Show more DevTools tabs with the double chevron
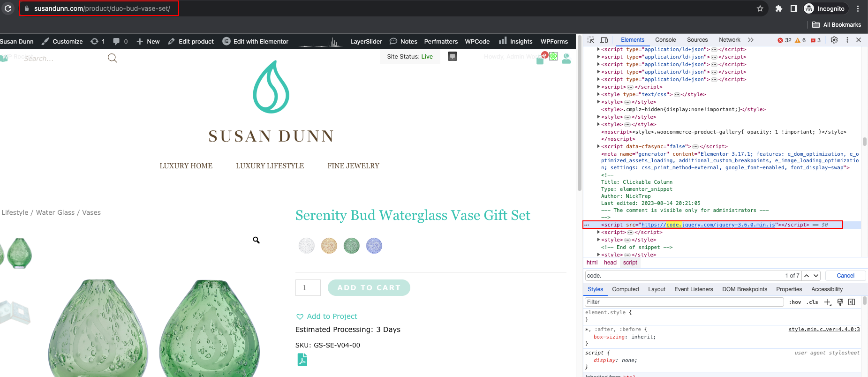Image resolution: width=868 pixels, height=377 pixels. click(x=751, y=40)
